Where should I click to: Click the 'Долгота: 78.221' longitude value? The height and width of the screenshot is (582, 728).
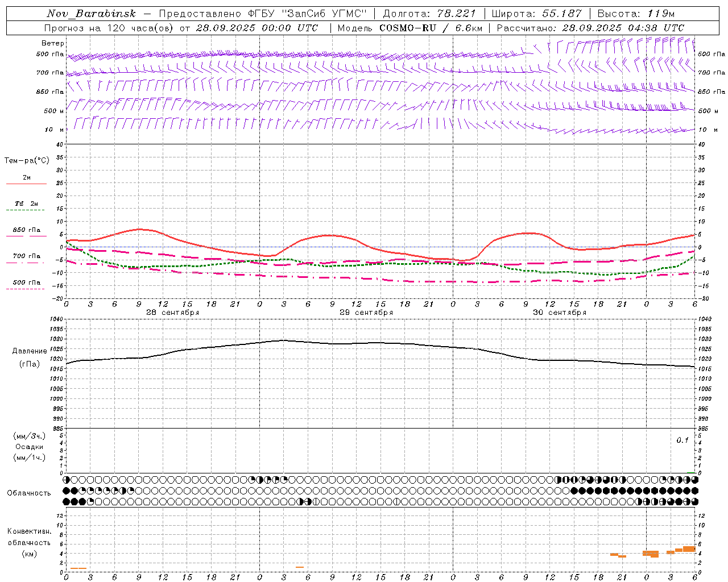point(429,14)
